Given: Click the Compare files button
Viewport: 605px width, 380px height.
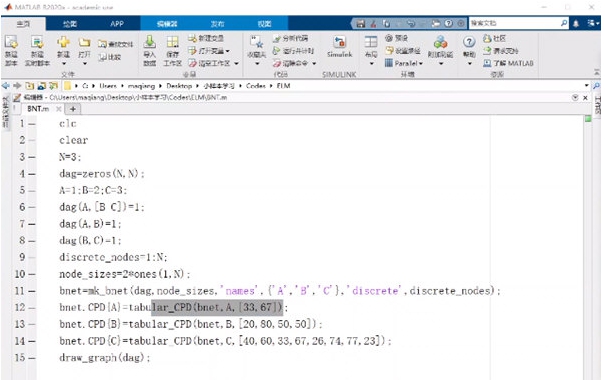Looking at the screenshot, I should coord(110,57).
